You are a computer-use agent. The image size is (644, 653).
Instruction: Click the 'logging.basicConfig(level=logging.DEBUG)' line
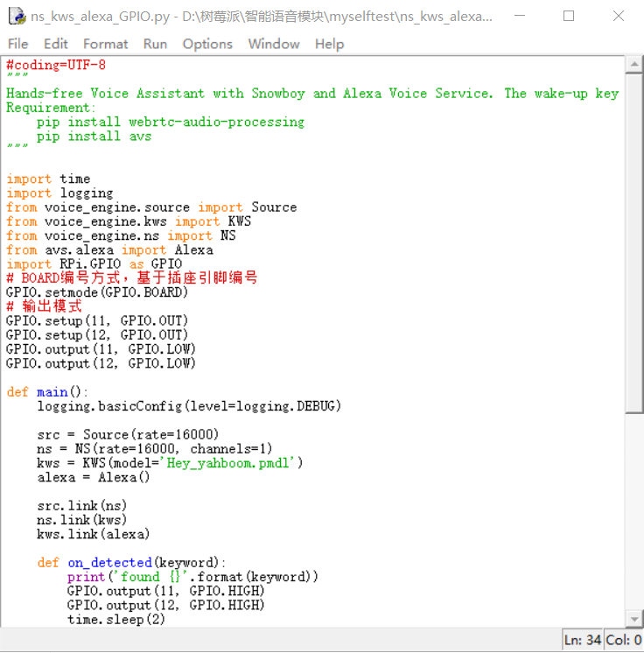(x=189, y=406)
